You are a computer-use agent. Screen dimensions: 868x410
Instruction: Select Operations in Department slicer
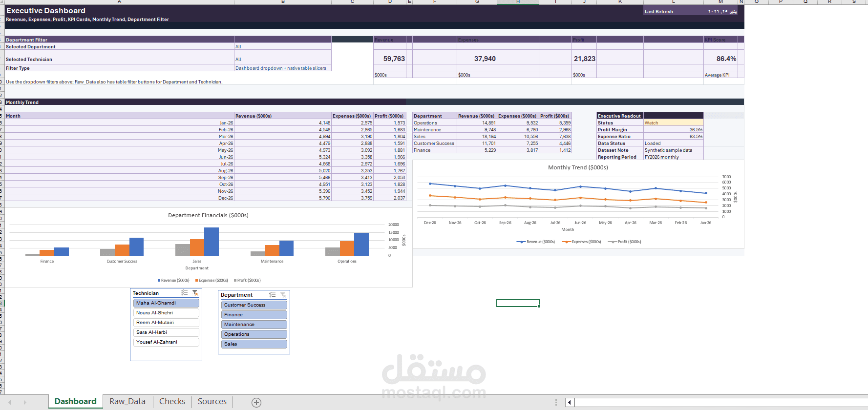(x=254, y=334)
